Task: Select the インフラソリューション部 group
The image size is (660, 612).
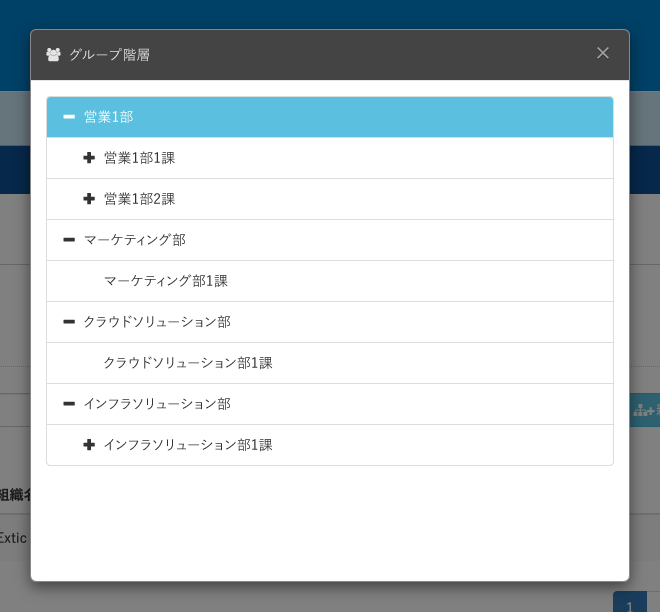Action: (157, 404)
